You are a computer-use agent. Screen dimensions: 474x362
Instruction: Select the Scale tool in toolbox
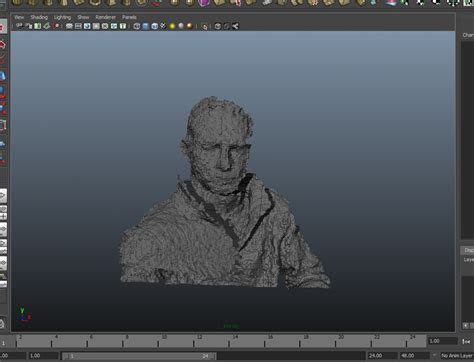(3, 108)
